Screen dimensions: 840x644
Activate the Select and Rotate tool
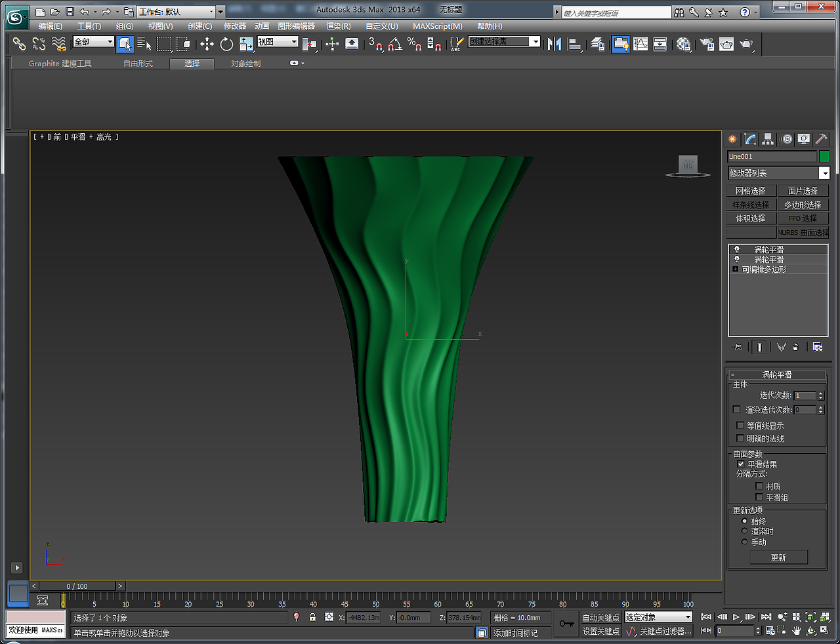(226, 44)
